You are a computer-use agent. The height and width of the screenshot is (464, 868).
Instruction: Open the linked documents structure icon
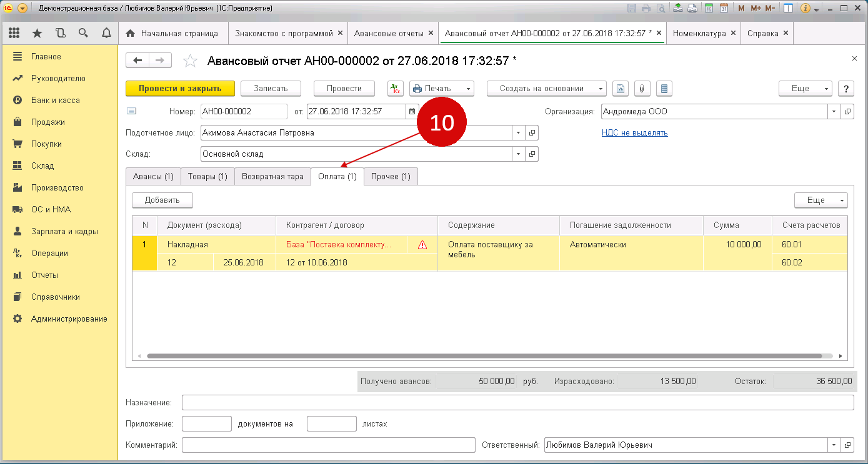(x=620, y=89)
